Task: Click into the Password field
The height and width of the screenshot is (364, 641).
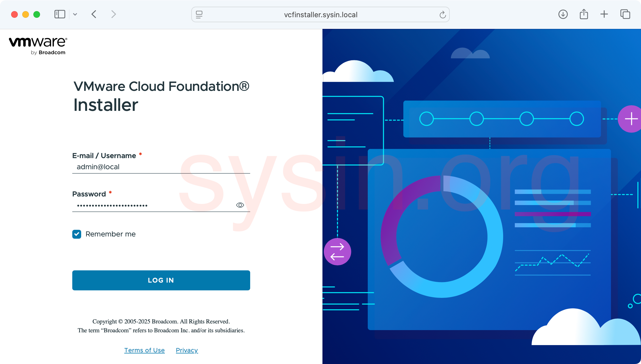Action: pyautogui.click(x=153, y=205)
